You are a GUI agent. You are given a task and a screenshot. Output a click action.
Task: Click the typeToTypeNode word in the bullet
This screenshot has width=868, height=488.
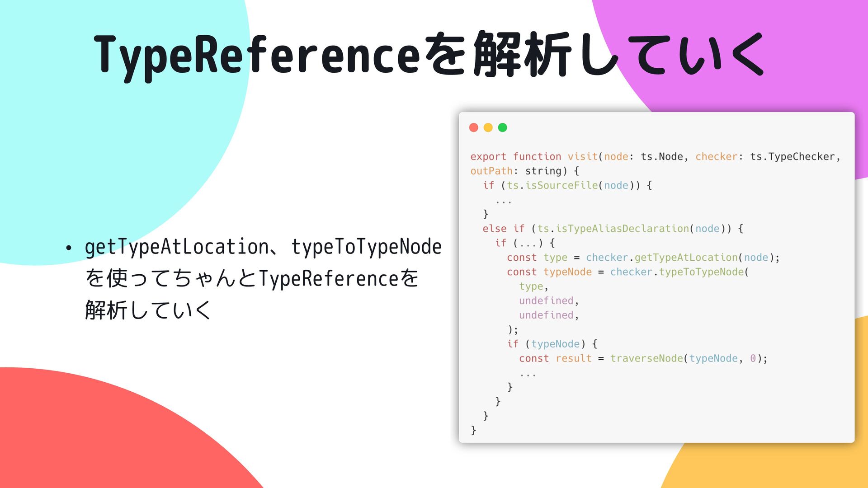pyautogui.click(x=366, y=247)
